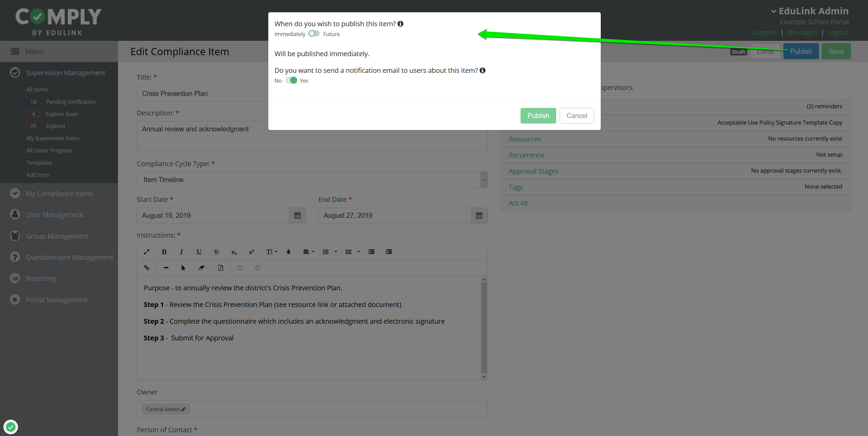868x436 pixels.
Task: Open Reporting in the sidebar
Action: [x=41, y=278]
